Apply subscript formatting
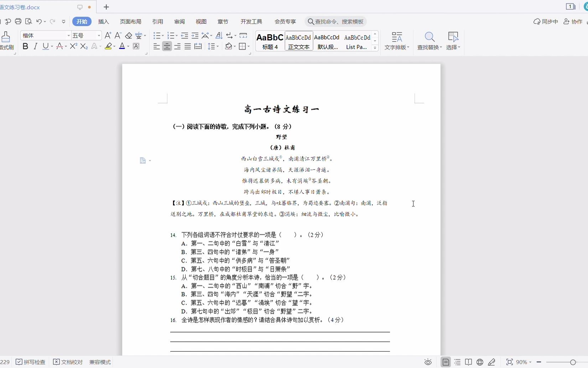The width and height of the screenshot is (588, 368). [84, 46]
